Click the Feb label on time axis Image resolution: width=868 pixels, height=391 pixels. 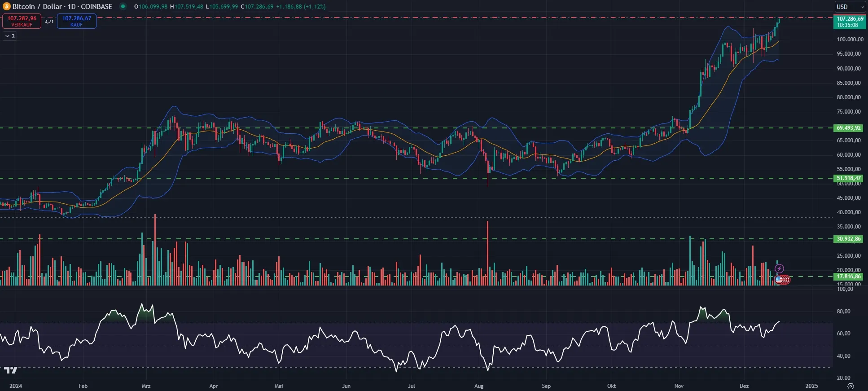click(83, 386)
